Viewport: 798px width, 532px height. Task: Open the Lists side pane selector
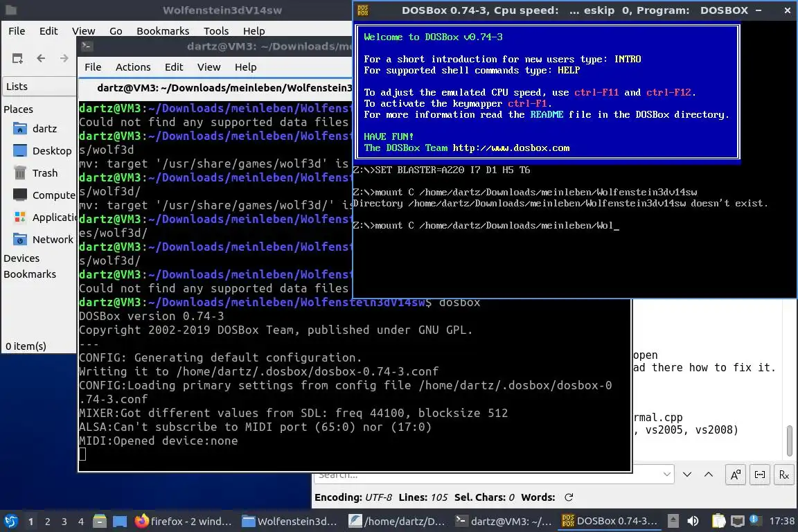coord(39,87)
